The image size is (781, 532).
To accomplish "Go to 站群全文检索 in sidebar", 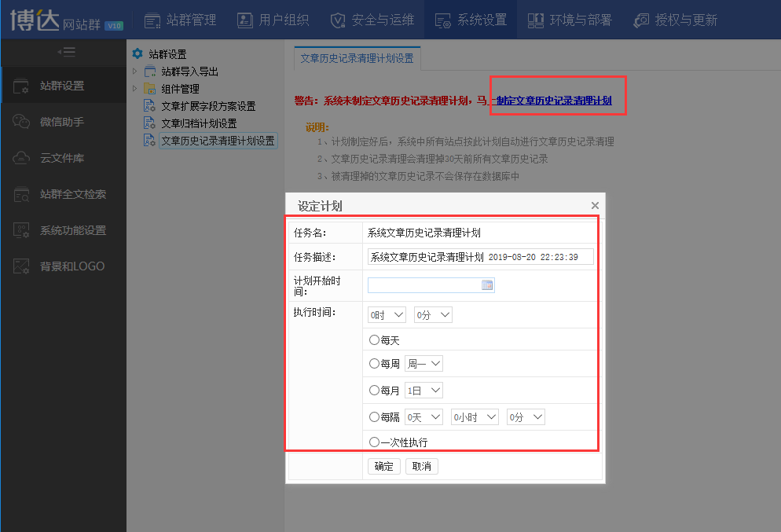I will [x=72, y=194].
